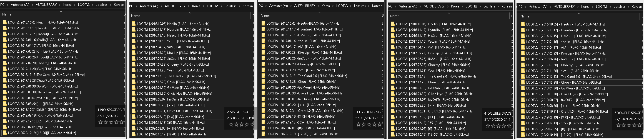This screenshot has height=139, width=644.
Task: Folder icon of '[2017.12.28] Chuu' in single-space window
Action: coord(134,82)
